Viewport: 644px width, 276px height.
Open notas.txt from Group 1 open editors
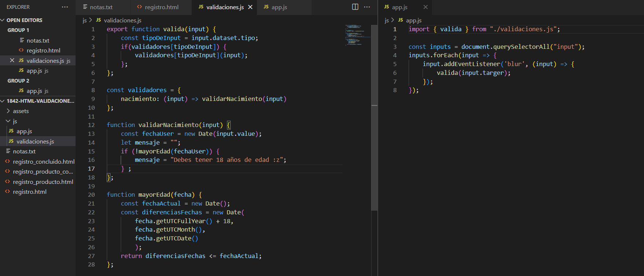click(38, 40)
